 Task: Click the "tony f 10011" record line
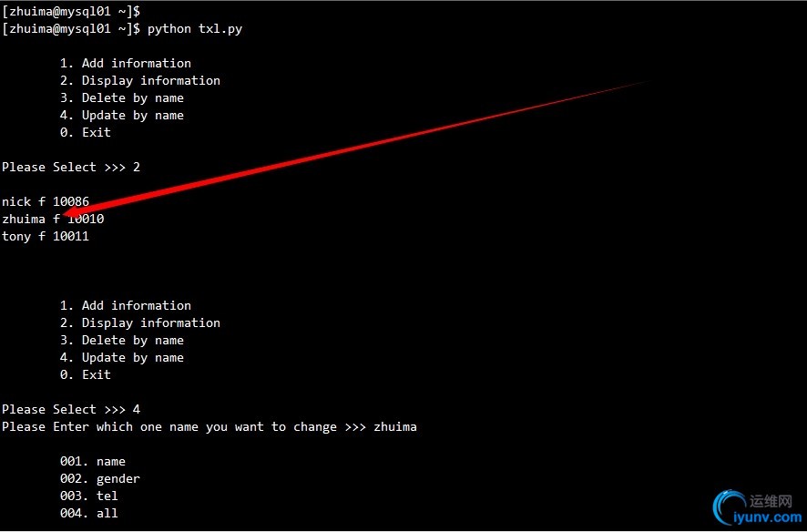pyautogui.click(x=46, y=236)
